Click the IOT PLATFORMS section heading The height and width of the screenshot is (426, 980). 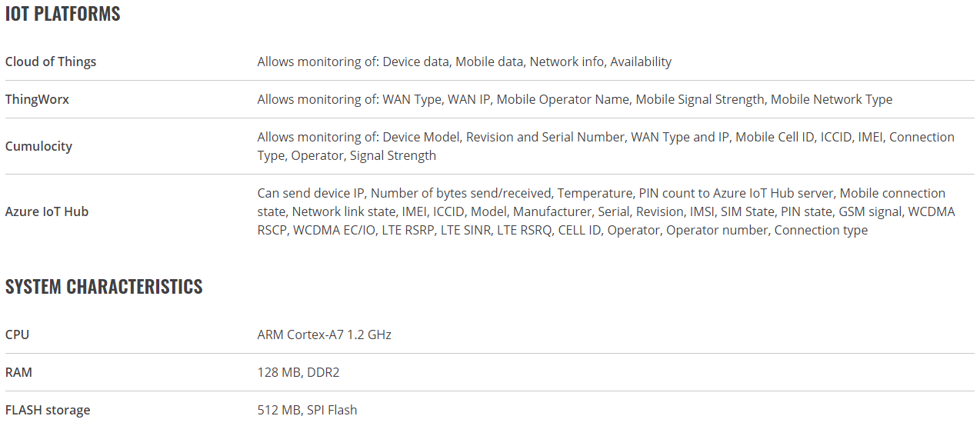click(x=63, y=14)
